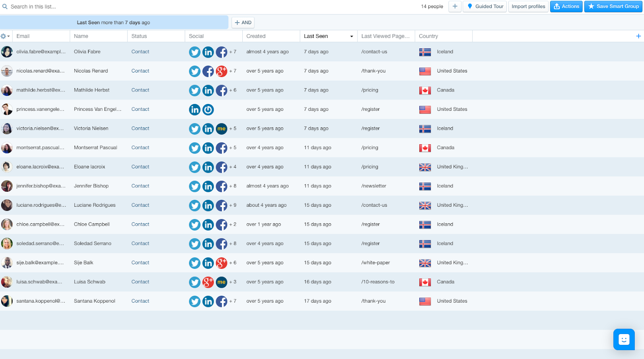Open Chloe Campbell's Facebook icon
The image size is (644, 359).
[221, 225]
